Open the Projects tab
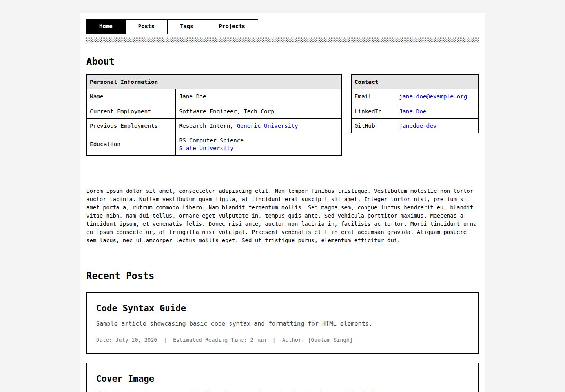565x392 pixels. (232, 27)
